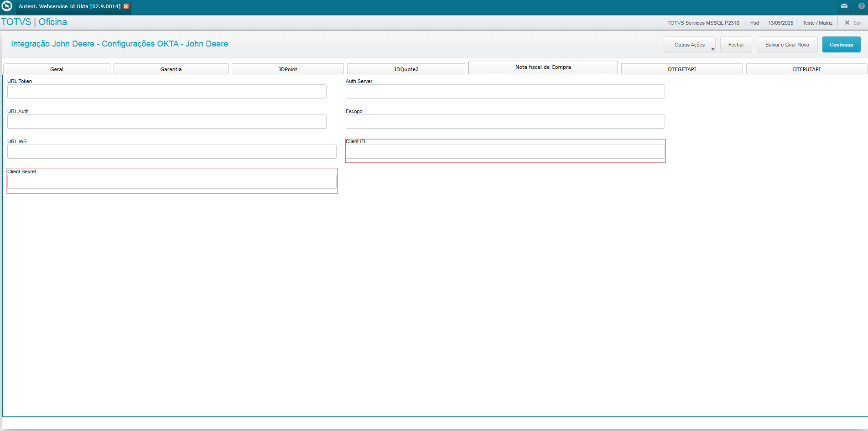Viewport: 868px width, 431px height.
Task: Focus the Client ID input field
Action: click(x=505, y=152)
